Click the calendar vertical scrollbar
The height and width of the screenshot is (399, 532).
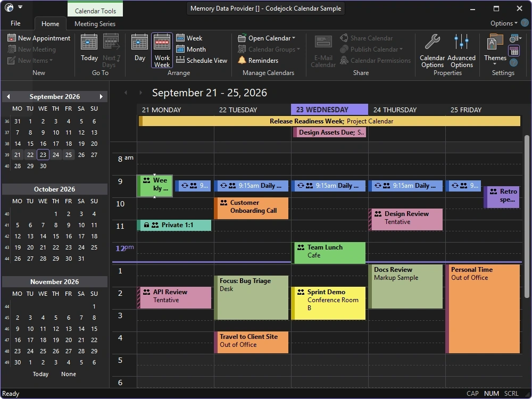tap(527, 217)
